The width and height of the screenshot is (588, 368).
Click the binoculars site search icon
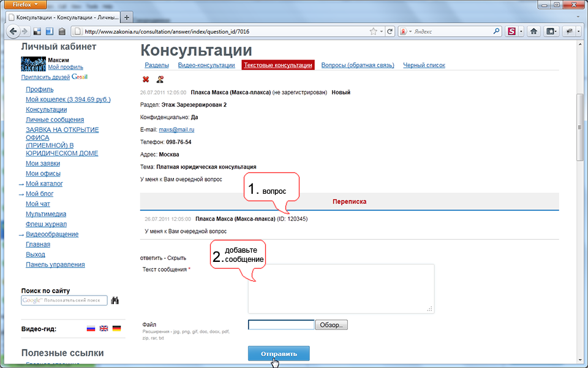coord(115,301)
